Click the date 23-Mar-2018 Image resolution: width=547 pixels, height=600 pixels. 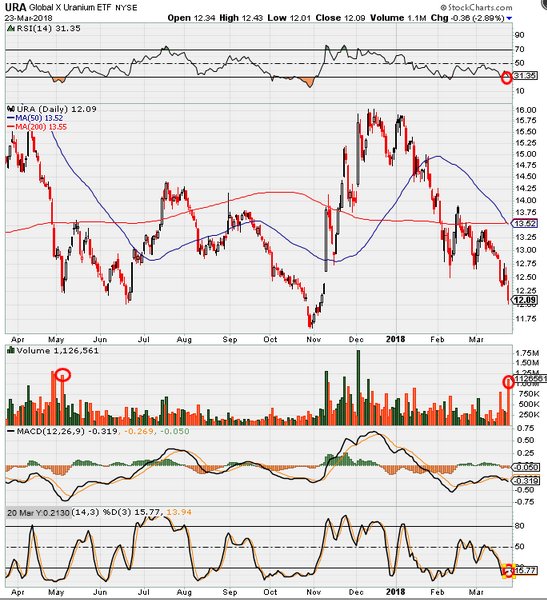click(x=28, y=18)
